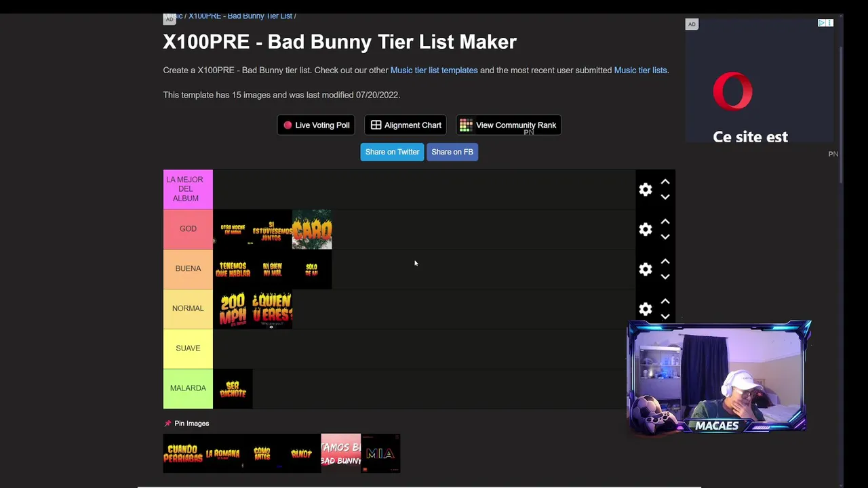The height and width of the screenshot is (488, 868).
Task: Open settings gear for NORMAL row
Action: click(646, 309)
